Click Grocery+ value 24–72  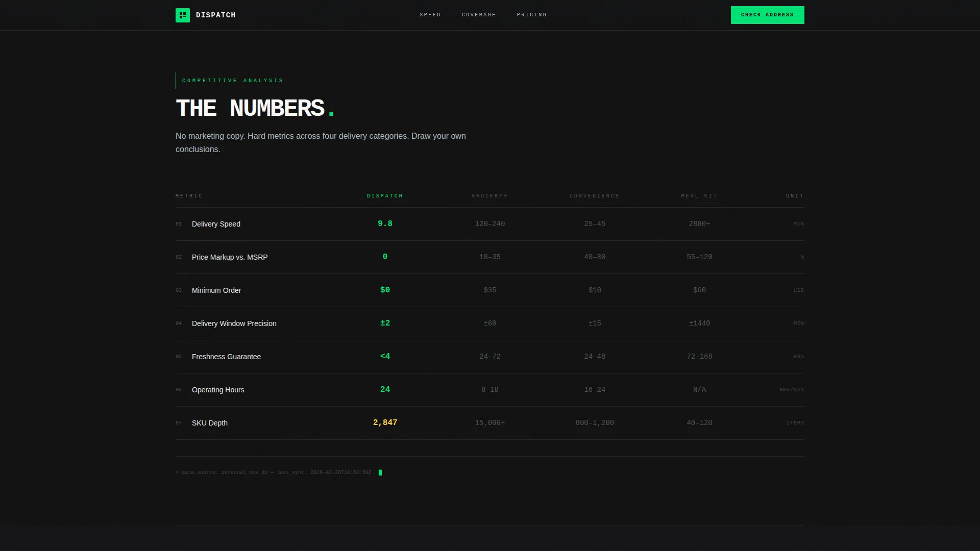pos(489,357)
